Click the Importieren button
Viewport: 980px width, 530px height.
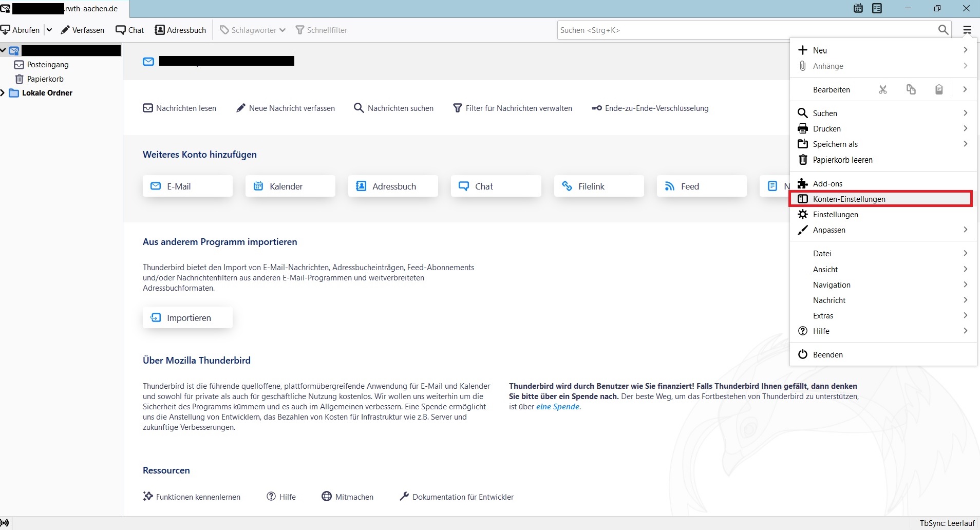point(187,318)
